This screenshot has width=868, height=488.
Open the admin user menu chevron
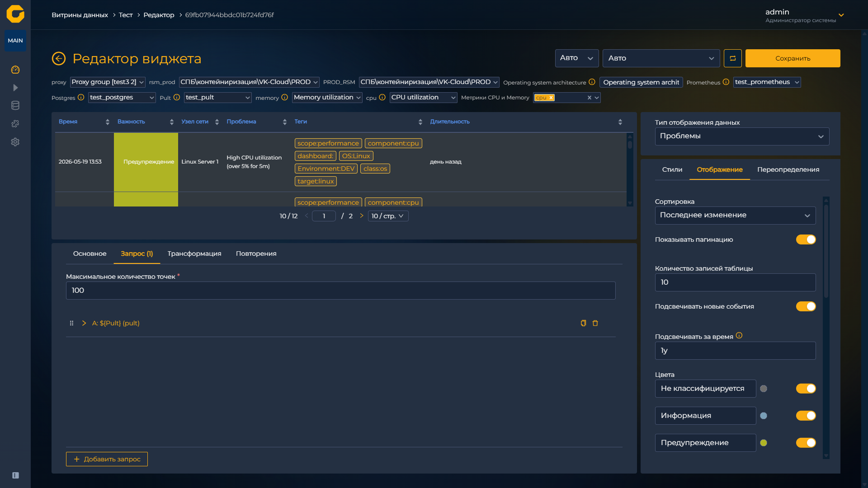click(841, 15)
